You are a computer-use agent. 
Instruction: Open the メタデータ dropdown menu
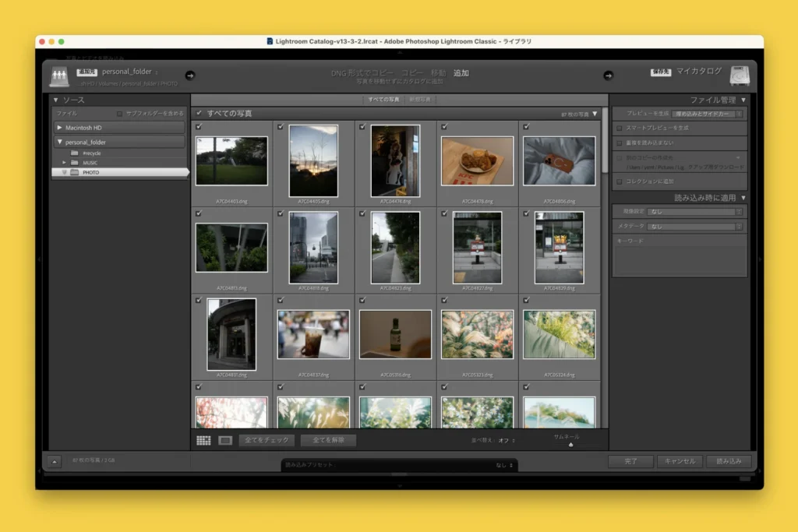coord(694,227)
